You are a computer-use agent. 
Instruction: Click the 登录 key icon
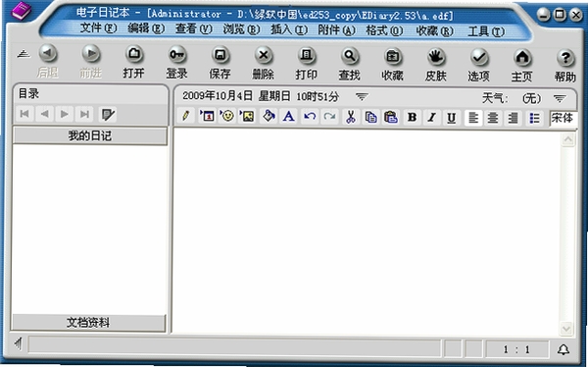tap(177, 55)
